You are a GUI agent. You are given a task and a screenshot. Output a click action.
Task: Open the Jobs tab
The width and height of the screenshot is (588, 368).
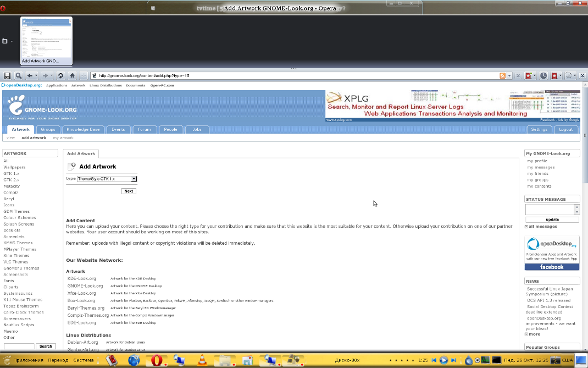coord(197,129)
